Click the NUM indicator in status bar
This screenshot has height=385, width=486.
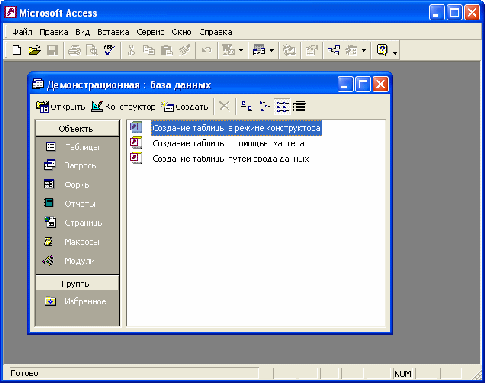point(403,374)
